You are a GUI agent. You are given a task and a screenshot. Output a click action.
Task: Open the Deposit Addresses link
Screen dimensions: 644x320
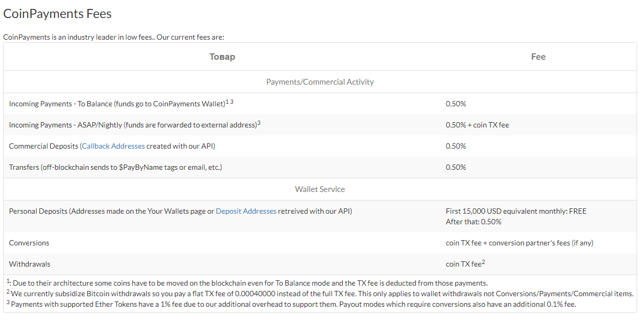pos(246,211)
